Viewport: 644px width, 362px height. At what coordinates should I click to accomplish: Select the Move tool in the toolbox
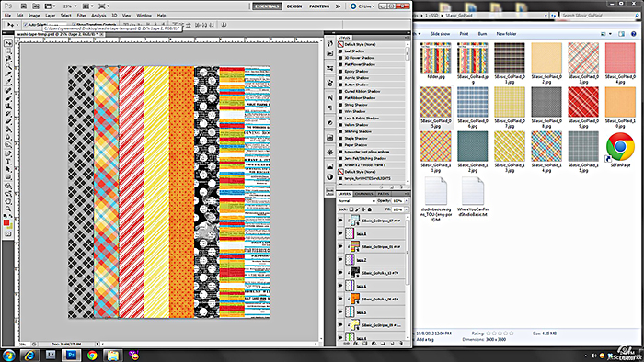tap(7, 43)
